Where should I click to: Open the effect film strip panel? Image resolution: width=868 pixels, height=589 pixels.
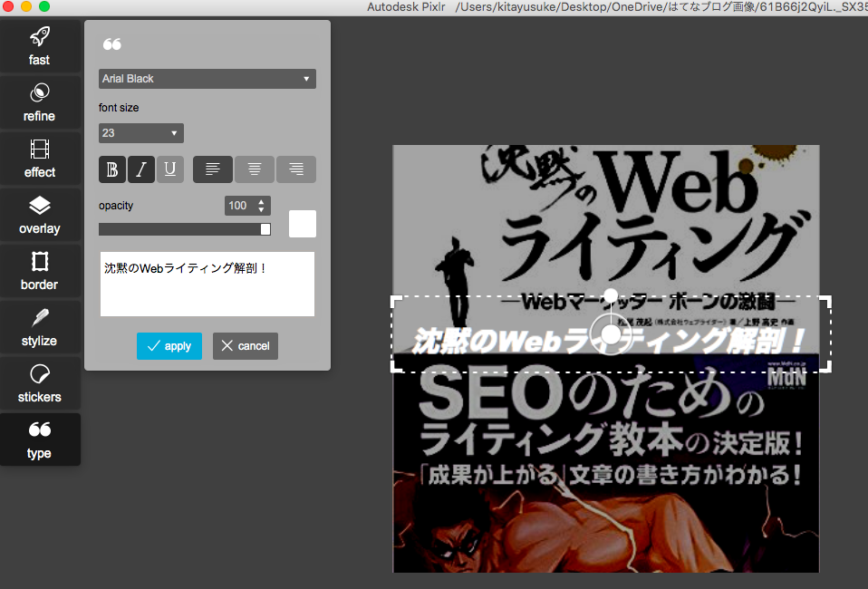40,159
